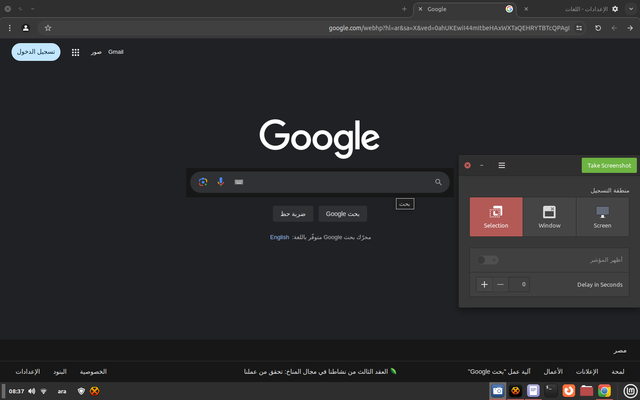Screen dimensions: 640x400
Task: Click the 08:37 clock in the panel
Action: click(17, 391)
